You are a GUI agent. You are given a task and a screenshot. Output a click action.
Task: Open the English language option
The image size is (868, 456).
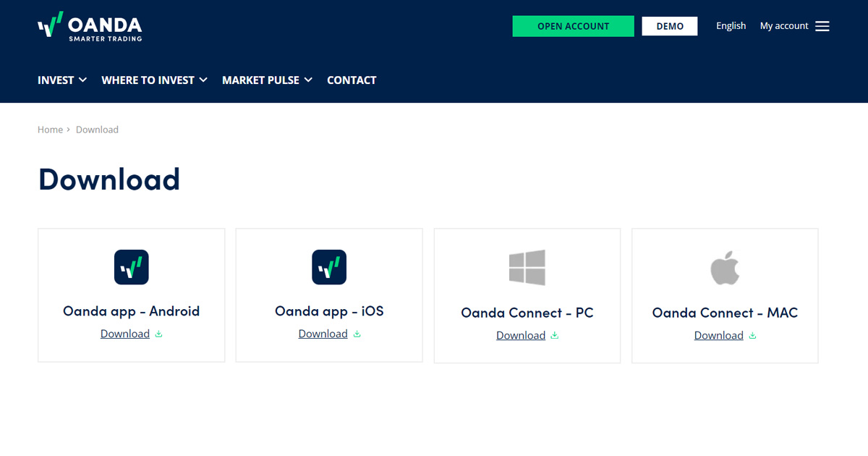click(x=731, y=25)
